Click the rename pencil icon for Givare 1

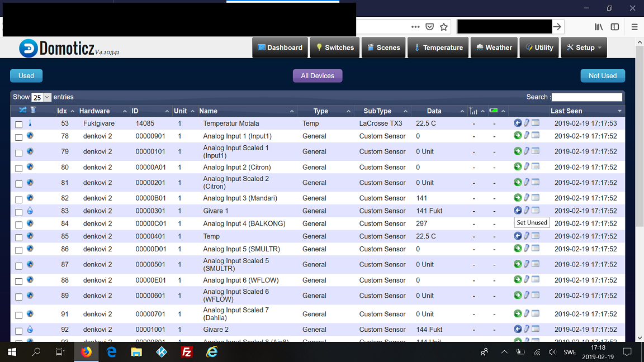pos(526,211)
